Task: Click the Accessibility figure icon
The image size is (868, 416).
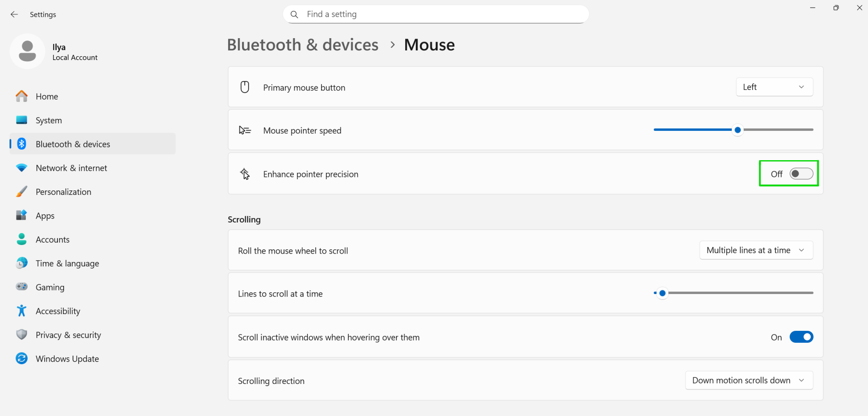Action: tap(21, 311)
